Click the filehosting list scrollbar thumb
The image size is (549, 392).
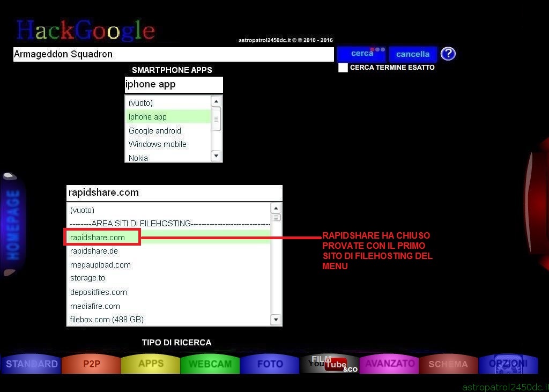[276, 218]
